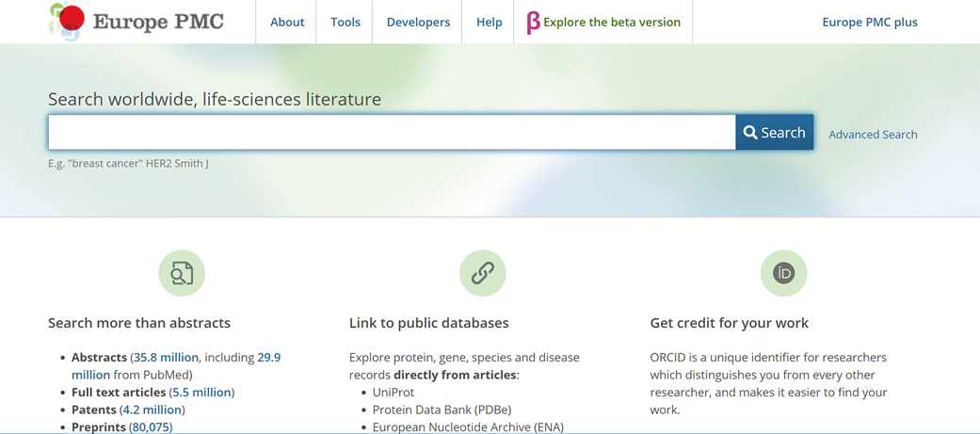
Task: Open the 35.8 million abstracts link
Action: point(166,358)
